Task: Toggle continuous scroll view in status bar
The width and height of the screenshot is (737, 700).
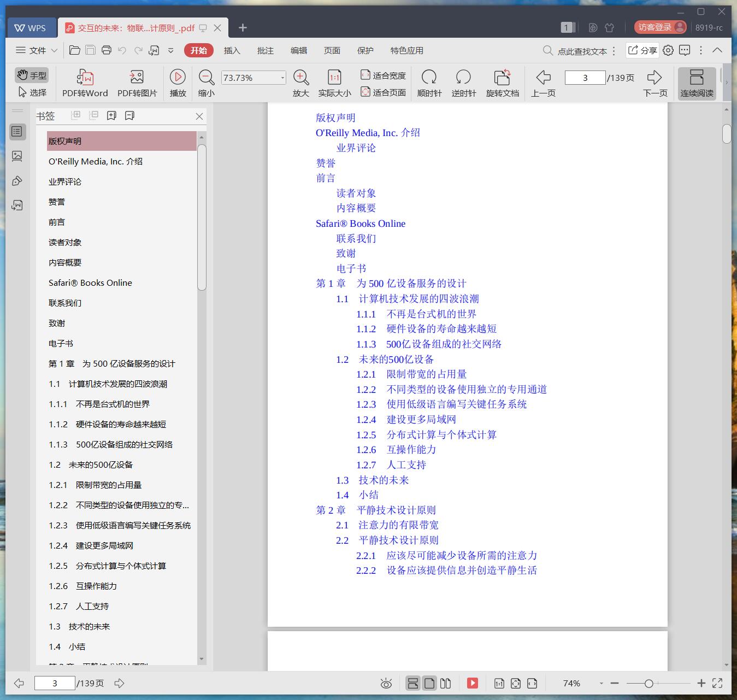Action: coord(413,683)
